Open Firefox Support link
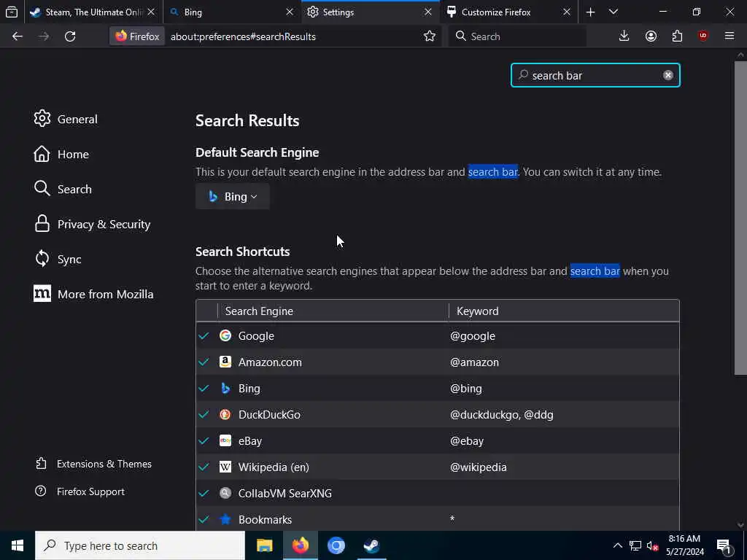Viewport: 747px width, 560px height. point(80,491)
